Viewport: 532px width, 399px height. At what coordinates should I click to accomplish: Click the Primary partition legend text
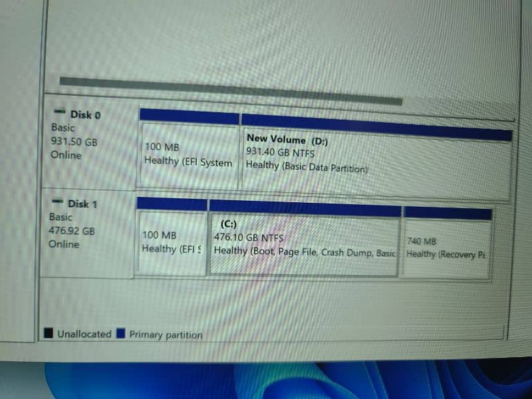[166, 334]
